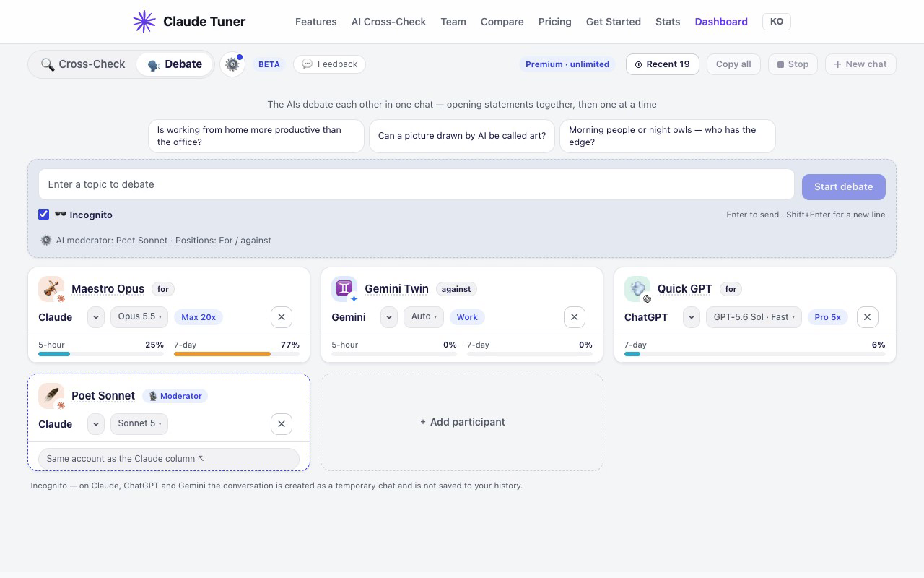Click Add participant slot
924x578 pixels.
[462, 422]
